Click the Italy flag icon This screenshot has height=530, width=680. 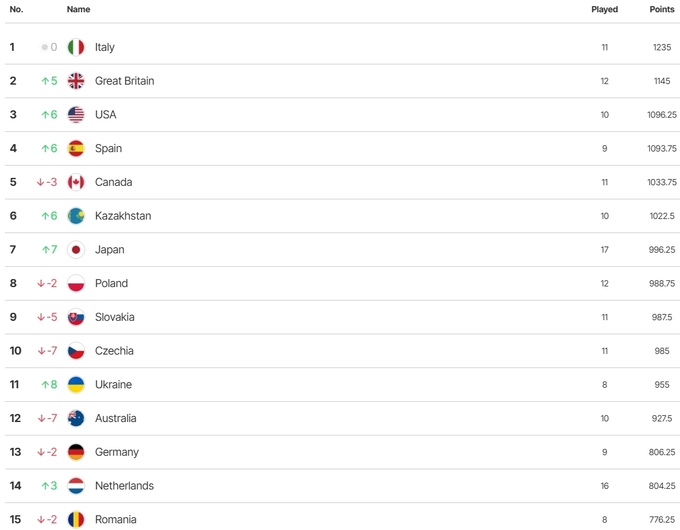[76, 47]
